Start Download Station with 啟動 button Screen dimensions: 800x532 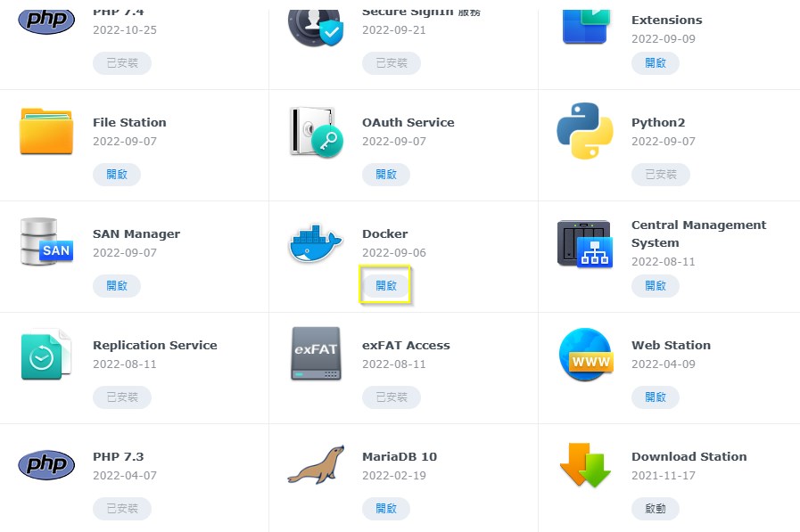point(656,509)
